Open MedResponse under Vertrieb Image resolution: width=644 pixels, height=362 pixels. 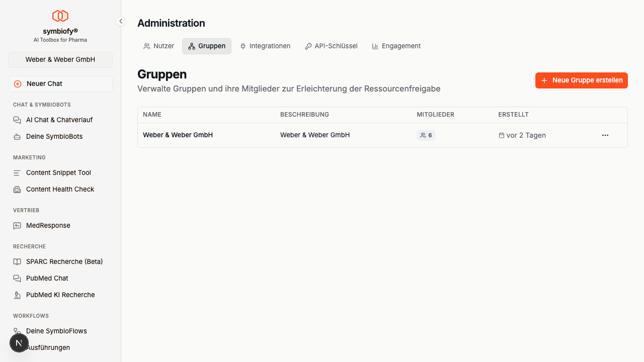coord(48,225)
